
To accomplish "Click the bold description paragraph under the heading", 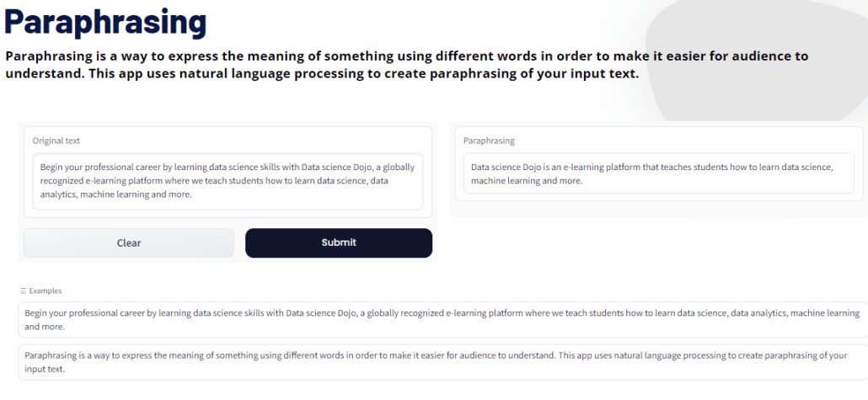I will point(405,65).
